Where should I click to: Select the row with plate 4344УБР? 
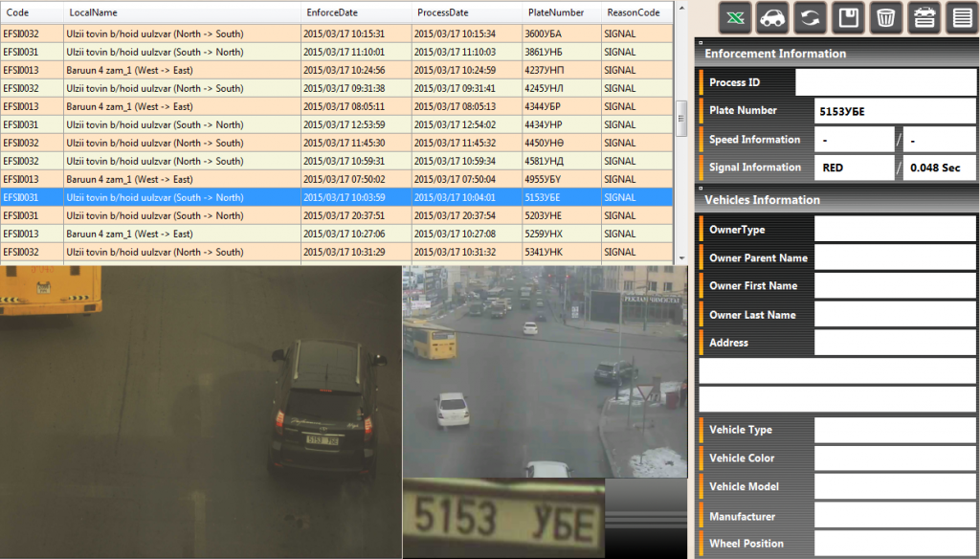pyautogui.click(x=543, y=106)
